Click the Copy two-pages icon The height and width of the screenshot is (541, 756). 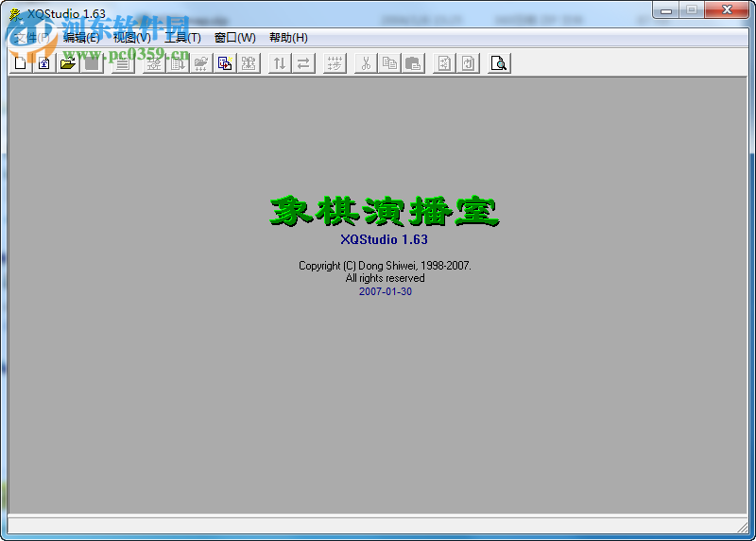pyautogui.click(x=389, y=63)
